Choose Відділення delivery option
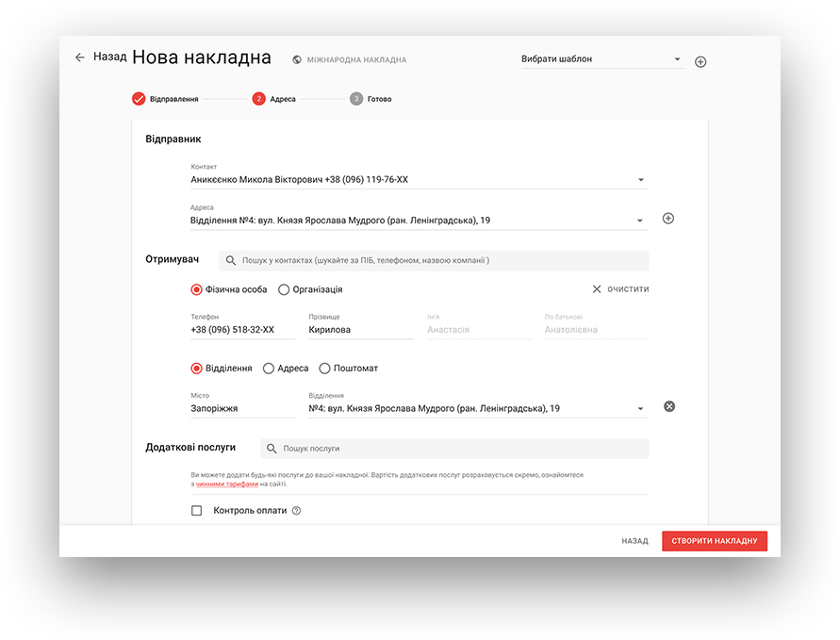Viewport: 840px width, 640px height. pos(197,369)
